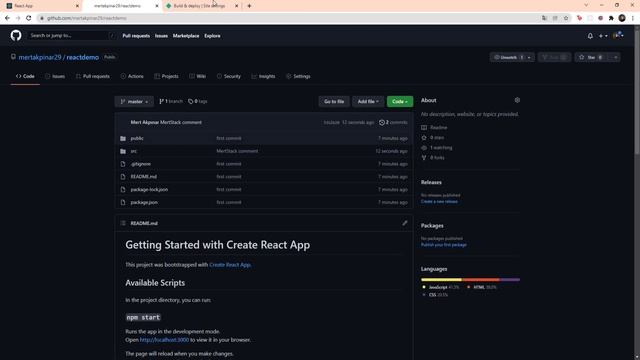
Task: Open the reactdemo repository link
Action: [82, 57]
